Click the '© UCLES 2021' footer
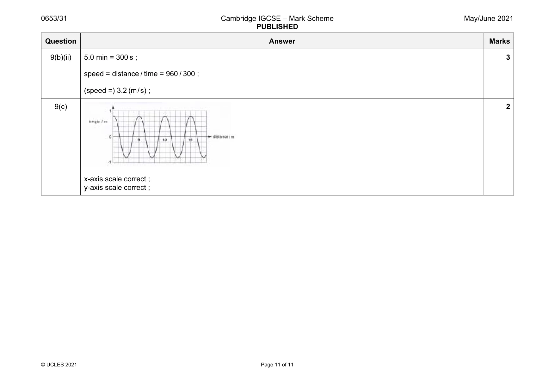The height and width of the screenshot is (392, 555). (59, 365)
